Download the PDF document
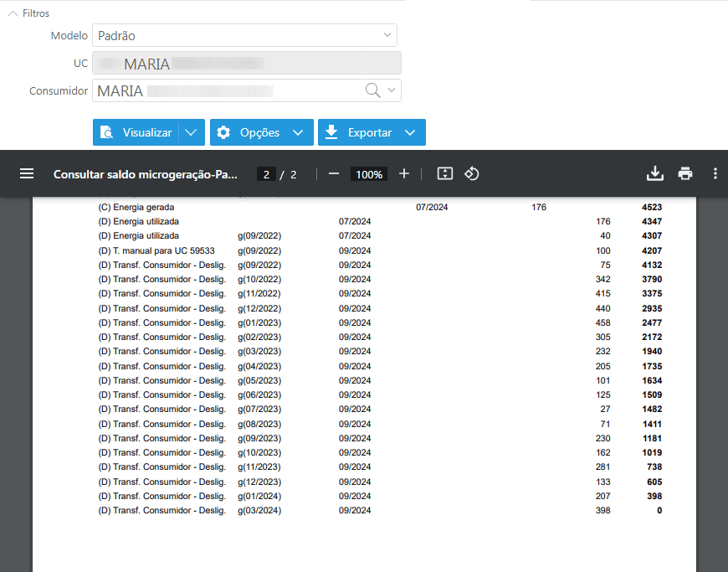The height and width of the screenshot is (572, 728). coord(655,173)
